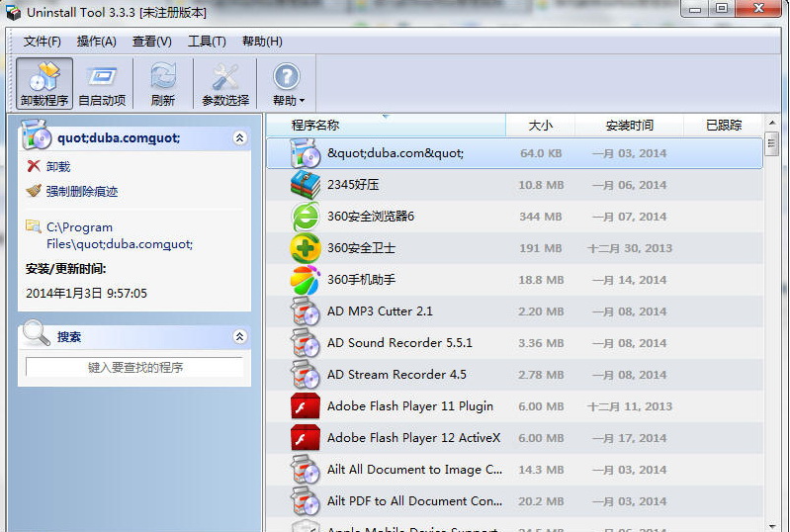Screen dimensions: 790x532
Task: Click the broom force-removal icon
Action: coord(34,191)
